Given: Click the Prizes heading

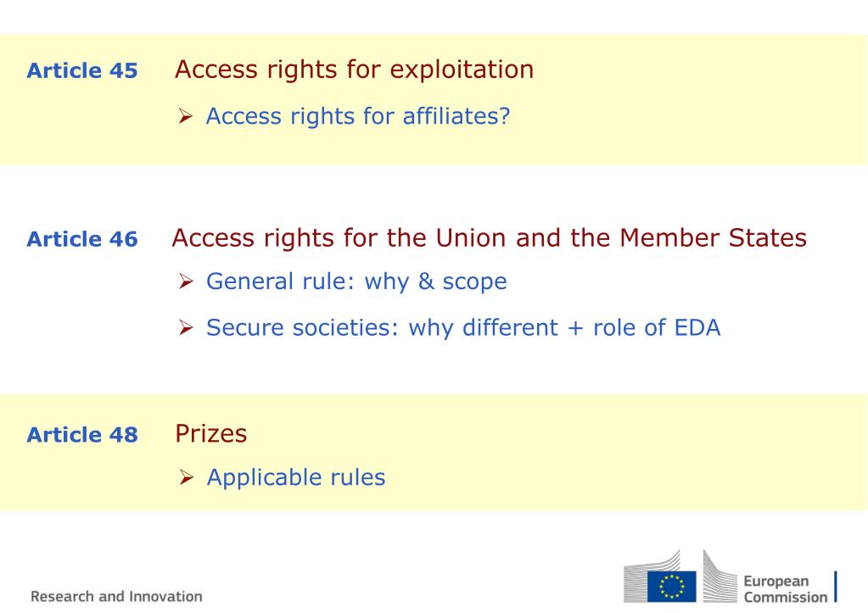Looking at the screenshot, I should pos(211,433).
